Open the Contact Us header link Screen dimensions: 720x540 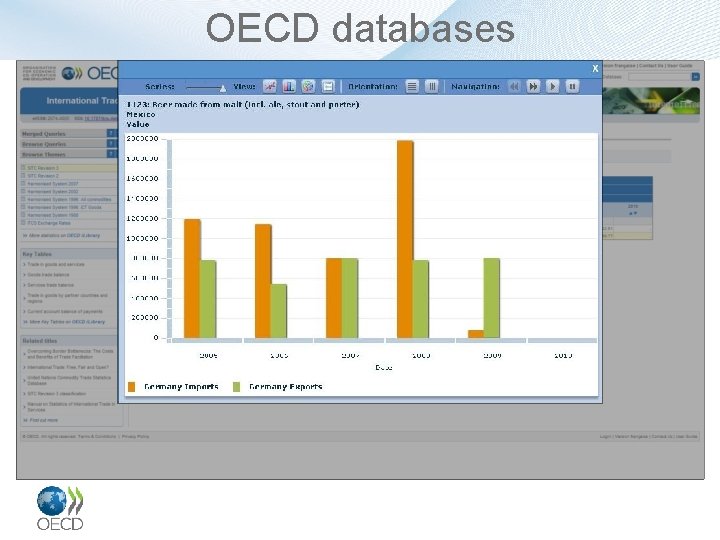[651, 66]
